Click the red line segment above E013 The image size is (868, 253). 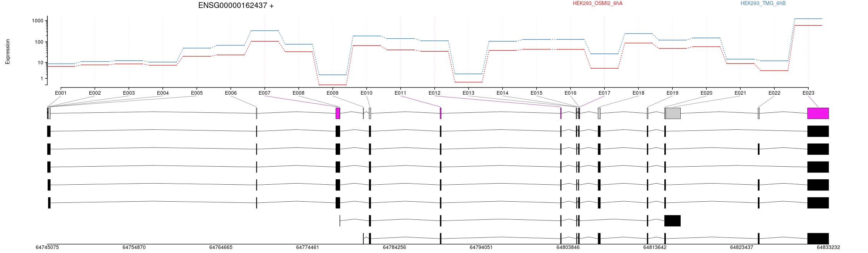[468, 82]
